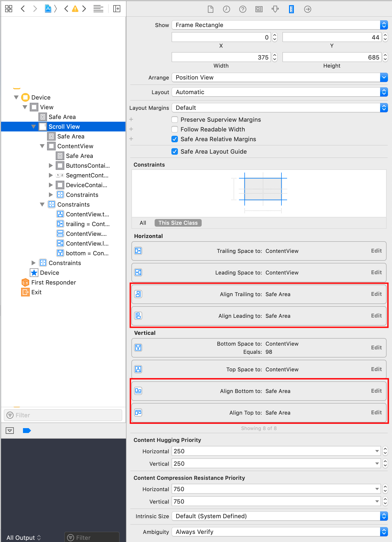Open the File inspector tab
This screenshot has width=392, height=542.
point(210,9)
